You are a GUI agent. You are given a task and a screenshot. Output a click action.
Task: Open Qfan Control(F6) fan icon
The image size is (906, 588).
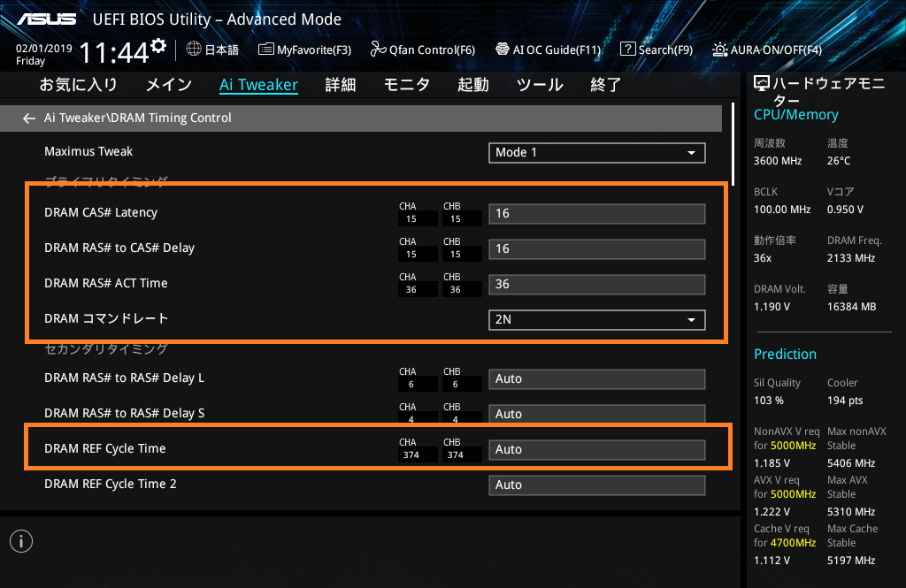379,50
